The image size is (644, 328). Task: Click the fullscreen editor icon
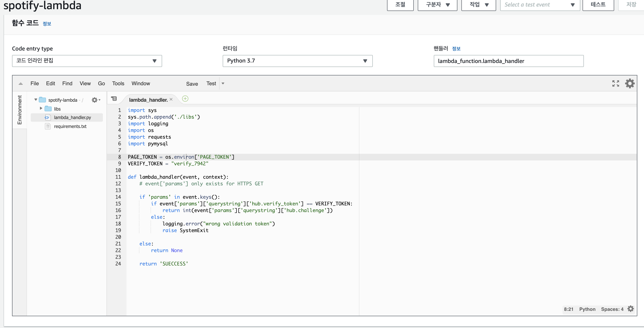(615, 83)
